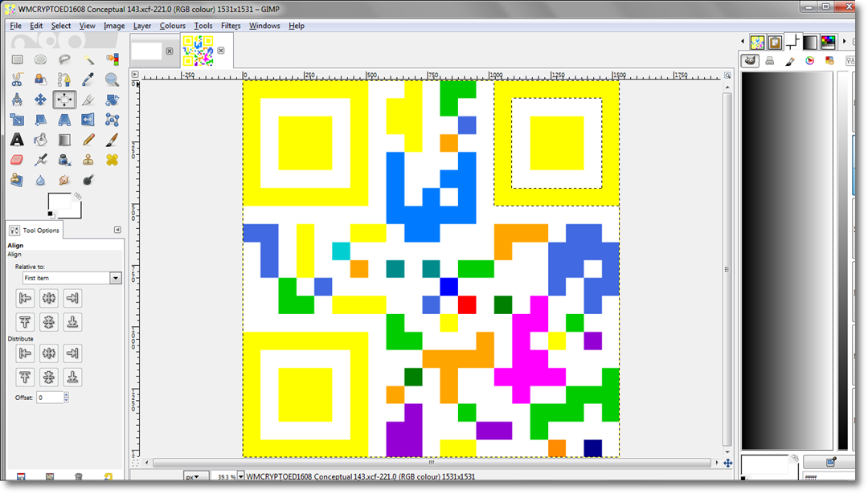Open the 'Relative to' First item dropdown

[x=72, y=278]
